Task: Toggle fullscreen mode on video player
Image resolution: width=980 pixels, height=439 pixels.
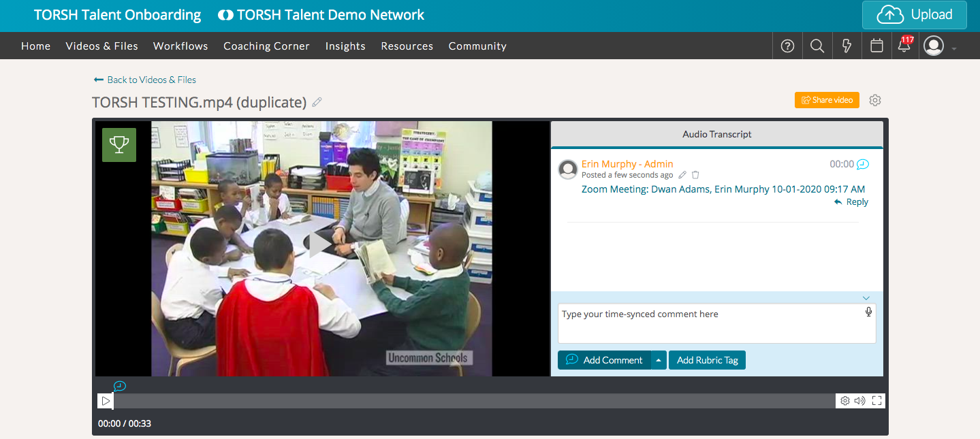Action: 877,401
